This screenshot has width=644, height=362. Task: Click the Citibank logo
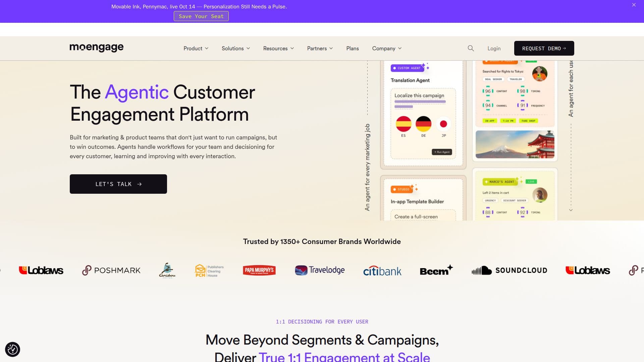tap(382, 271)
